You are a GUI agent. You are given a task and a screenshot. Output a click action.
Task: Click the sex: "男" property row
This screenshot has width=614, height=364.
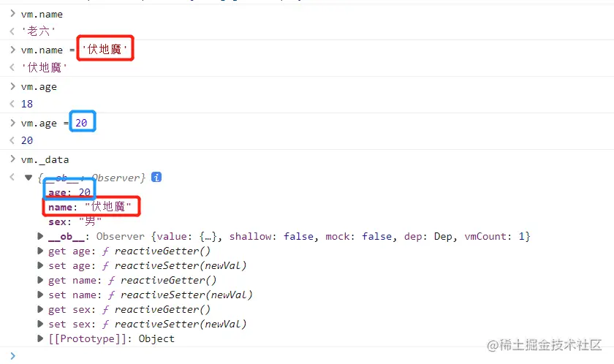75,221
